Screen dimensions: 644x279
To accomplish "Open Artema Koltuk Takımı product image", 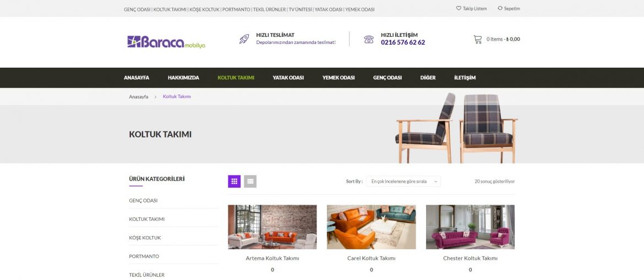I will 272,227.
